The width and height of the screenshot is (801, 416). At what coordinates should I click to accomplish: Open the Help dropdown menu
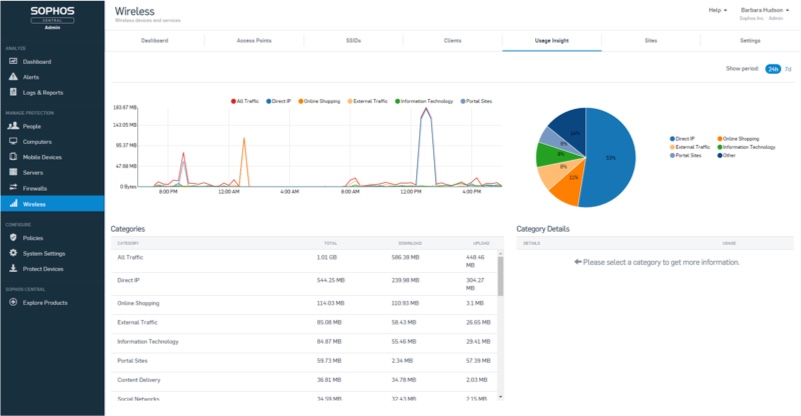(717, 10)
